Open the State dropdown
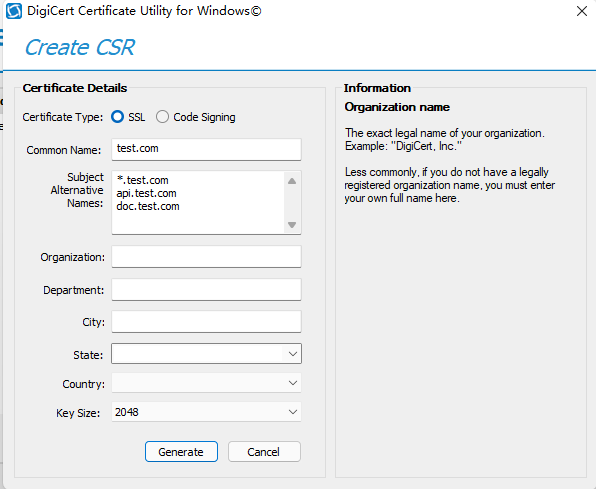 [206, 354]
